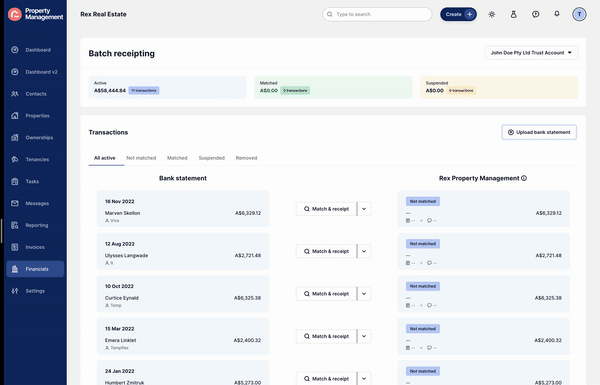Match & receipt for Marven Skellon
600x385 pixels.
pos(326,209)
